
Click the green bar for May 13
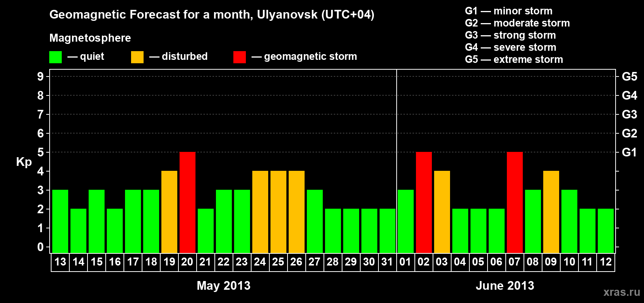[x=60, y=221]
